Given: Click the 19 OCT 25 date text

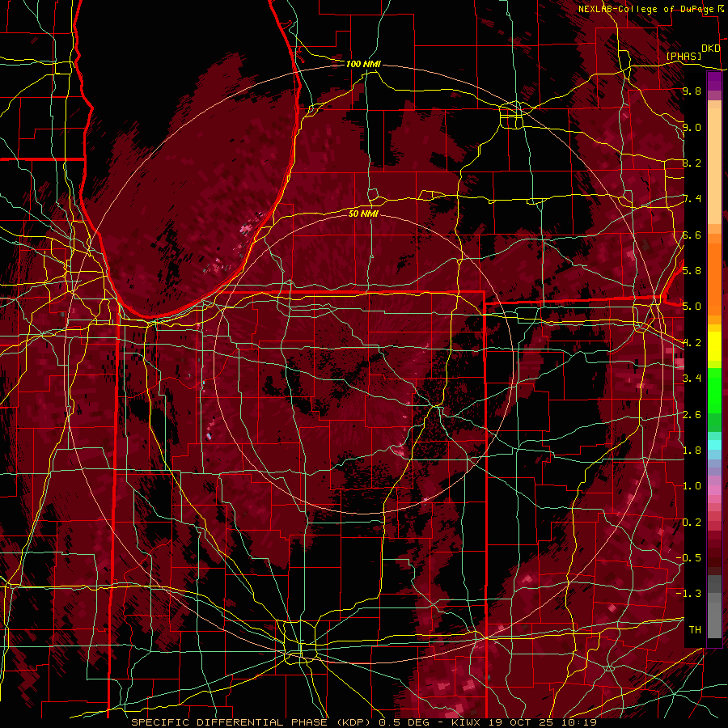Looking at the screenshot, I should [522, 722].
